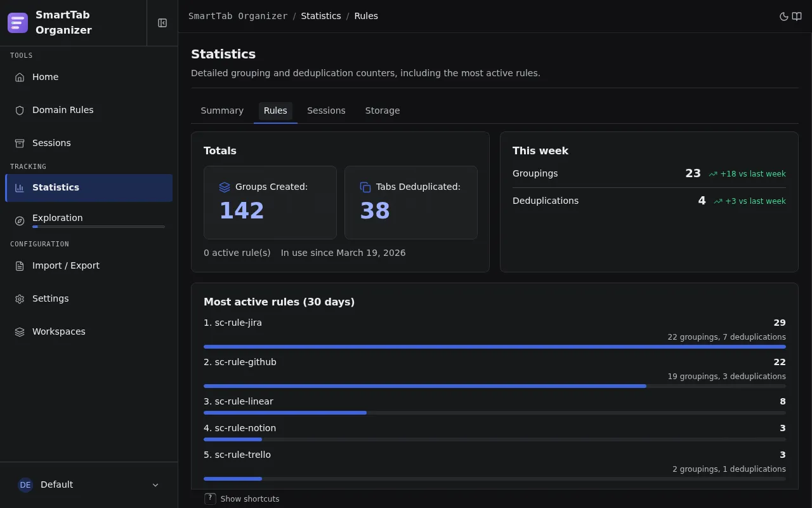Click rule name 3. sc-rule-linear
Screen dimensions: 812x508
tap(239, 401)
